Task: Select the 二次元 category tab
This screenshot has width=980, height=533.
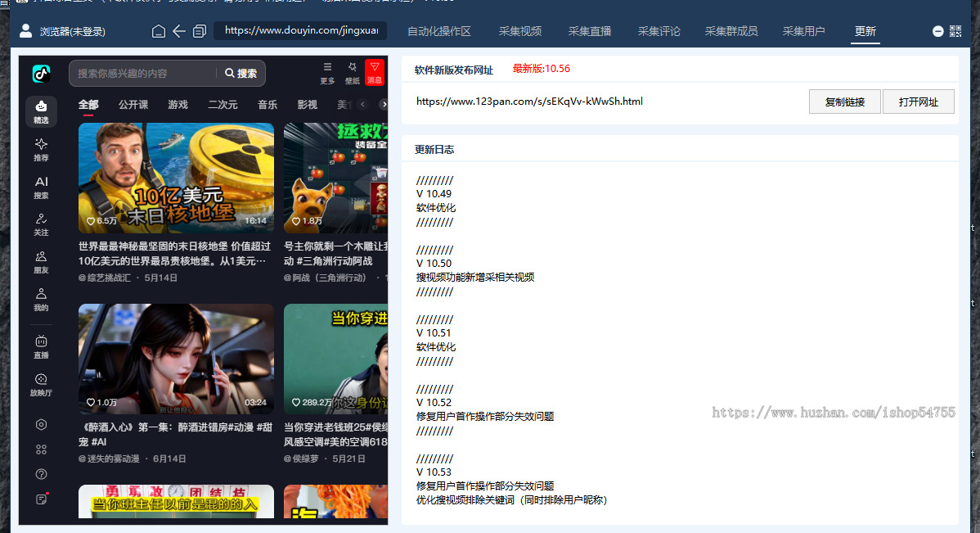Action: [x=223, y=105]
